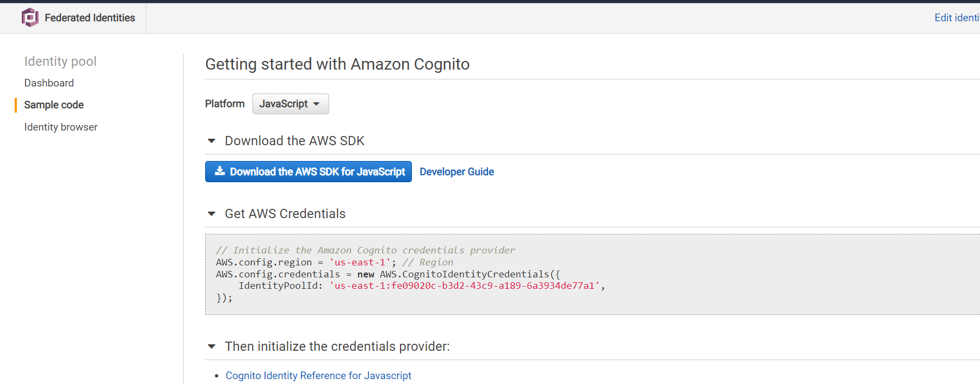Viewport: 980px width, 384px height.
Task: Open the JavaScript platform dropdown
Action: (x=291, y=104)
